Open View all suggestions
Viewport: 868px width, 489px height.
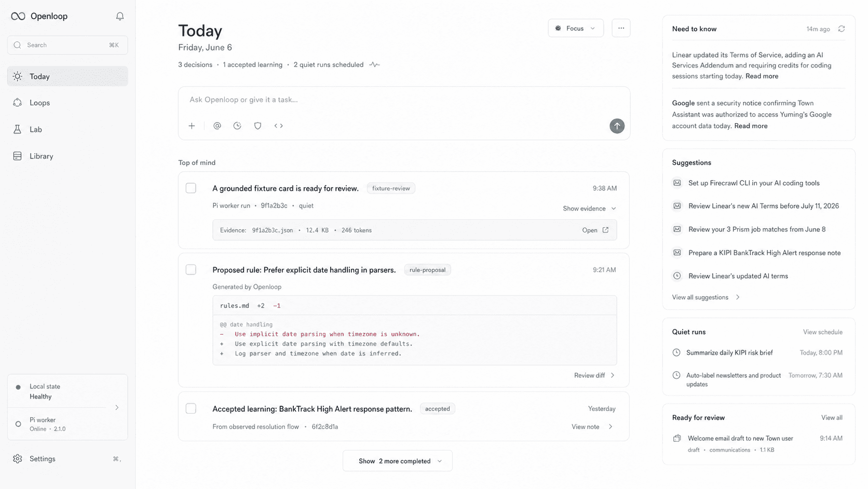click(x=706, y=297)
